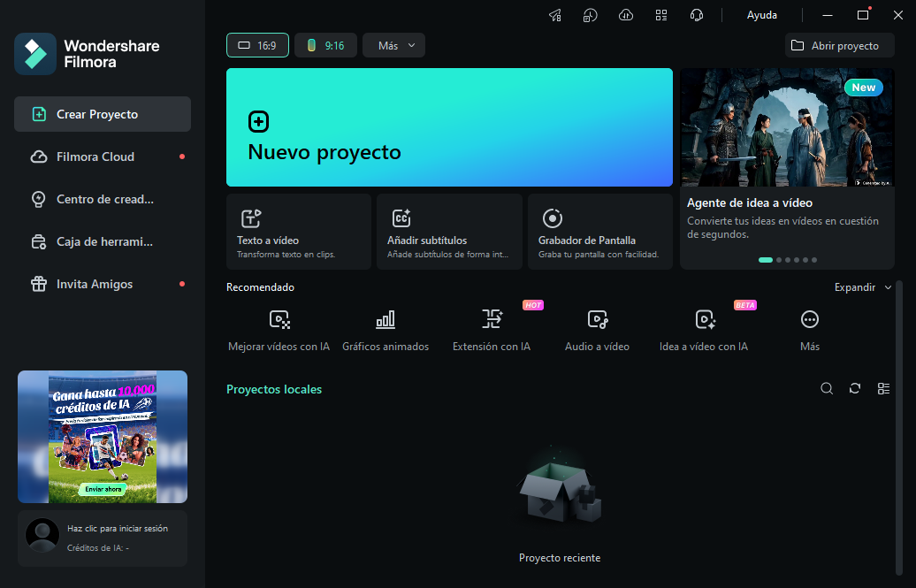Click the headset support icon
This screenshot has height=588, width=916.
pyautogui.click(x=697, y=15)
